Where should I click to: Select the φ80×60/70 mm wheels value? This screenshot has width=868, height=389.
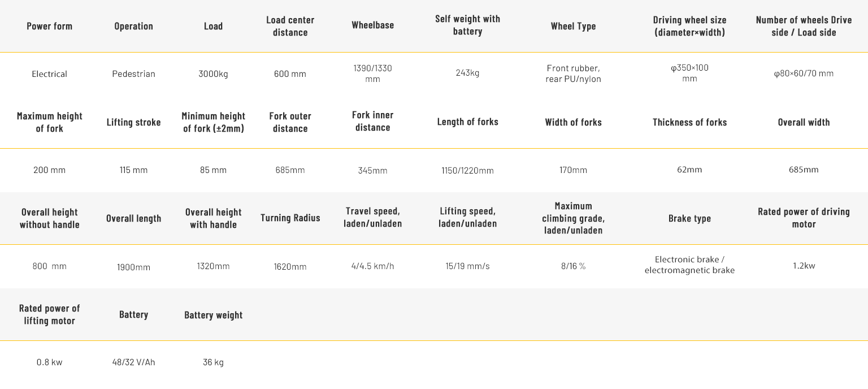(x=804, y=74)
